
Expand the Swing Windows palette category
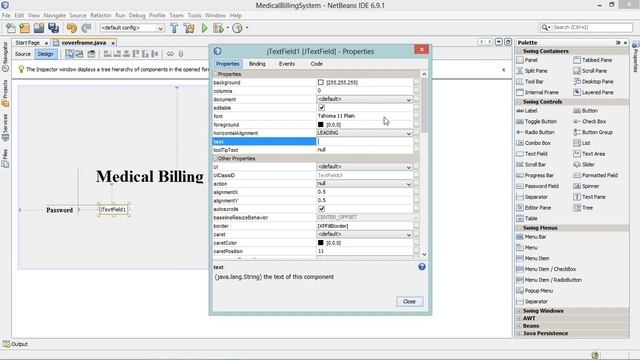coord(519,311)
